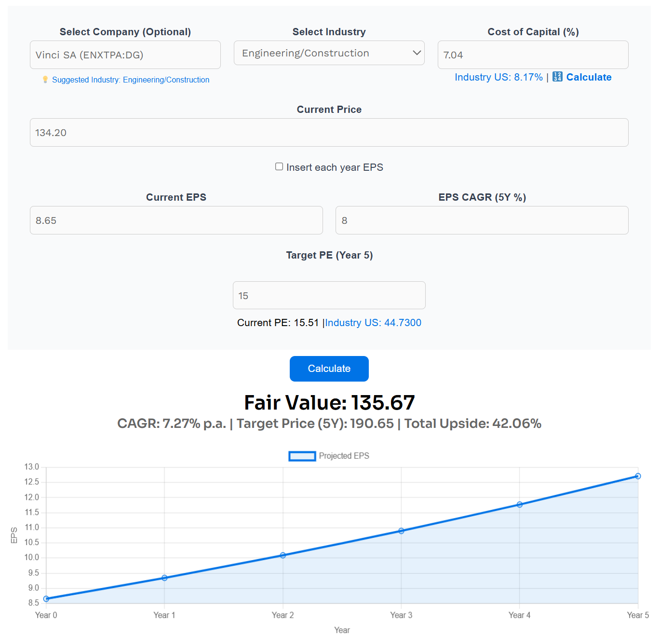Screen dimensions: 660x644
Task: Click the Insert each year EPS label
Action: coord(335,167)
